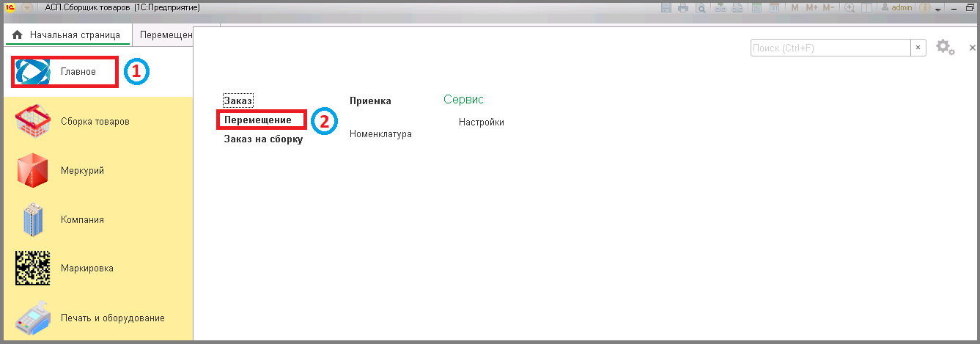Clear the search field with x button
The height and width of the screenshot is (344, 980).
click(x=918, y=48)
